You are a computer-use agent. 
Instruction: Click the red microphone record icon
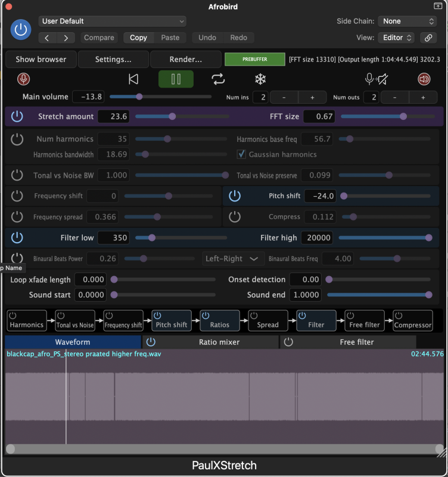(24, 79)
